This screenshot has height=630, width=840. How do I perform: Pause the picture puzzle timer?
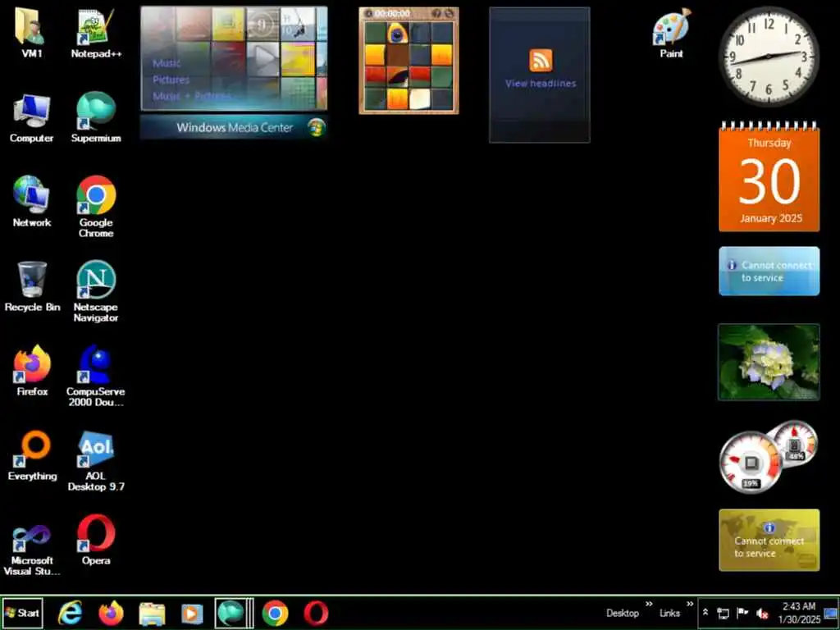pyautogui.click(x=368, y=13)
